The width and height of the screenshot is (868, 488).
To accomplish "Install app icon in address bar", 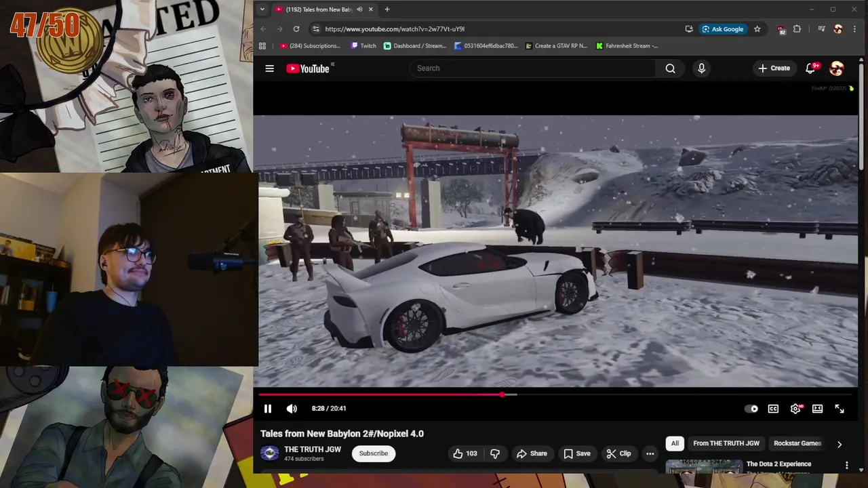I will [x=689, y=29].
